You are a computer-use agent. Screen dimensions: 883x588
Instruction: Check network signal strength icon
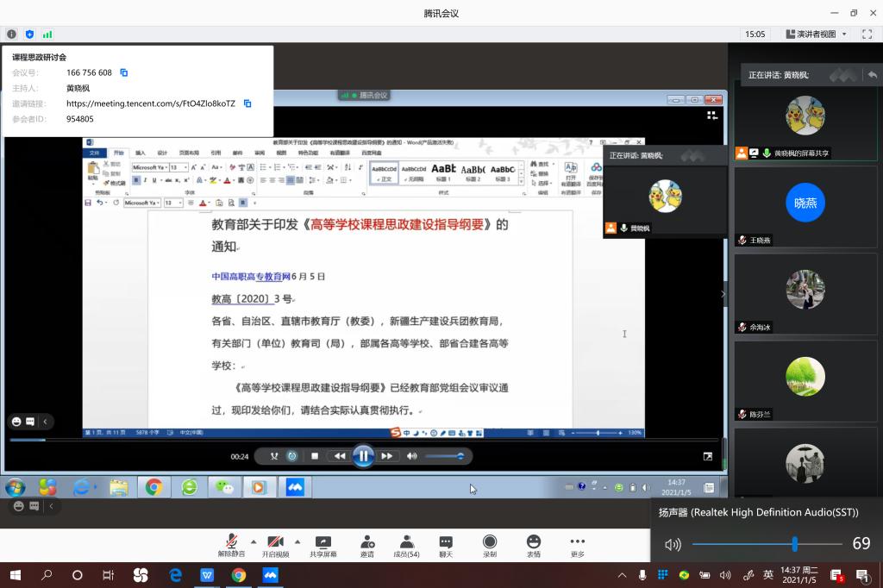(x=47, y=34)
